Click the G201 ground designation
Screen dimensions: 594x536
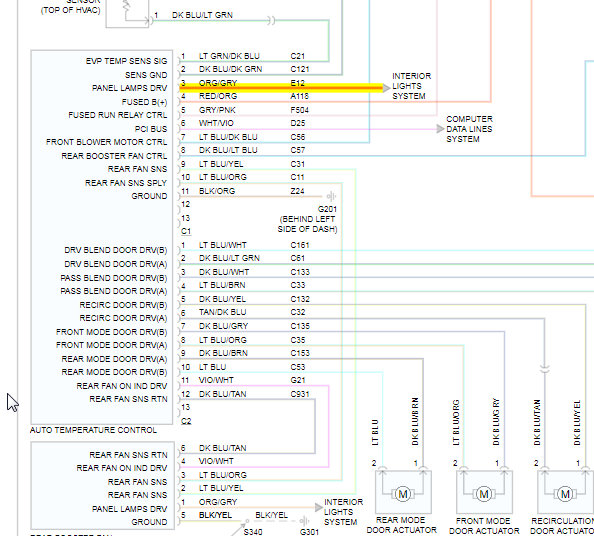327,209
